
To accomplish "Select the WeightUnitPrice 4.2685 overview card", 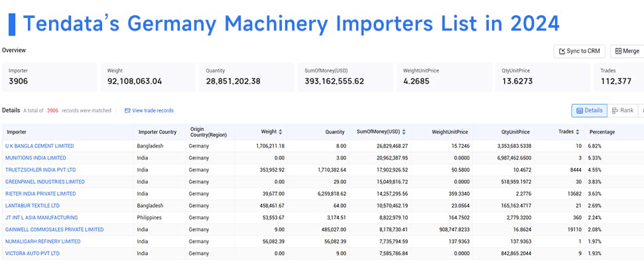I will (444, 77).
